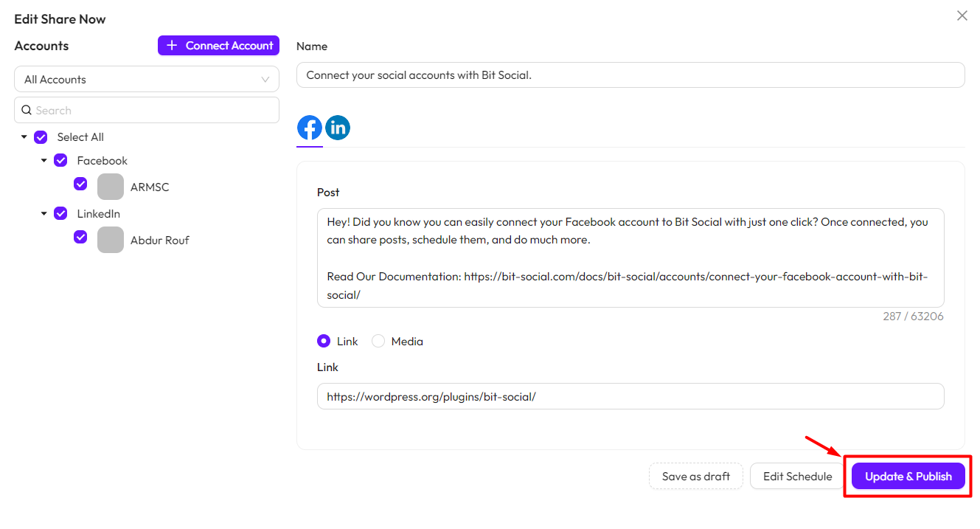Click the ARMSC account avatar

click(x=111, y=187)
